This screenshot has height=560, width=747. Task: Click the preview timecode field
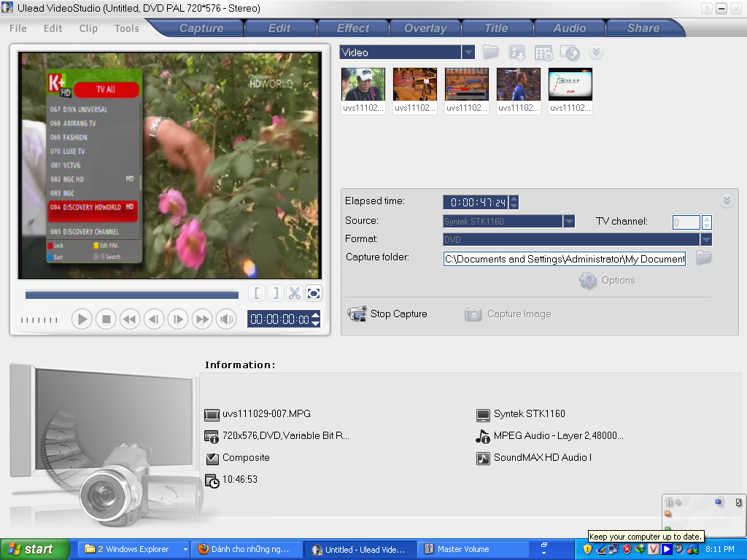tap(279, 319)
